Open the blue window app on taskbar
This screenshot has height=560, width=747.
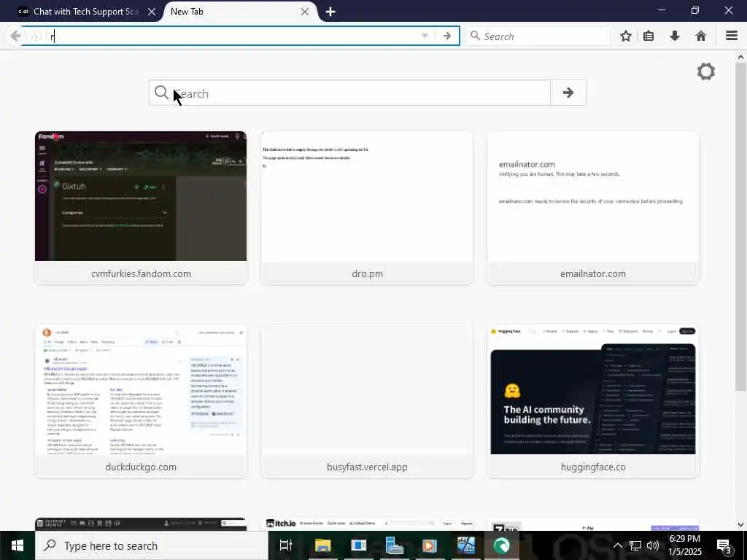pyautogui.click(x=358, y=545)
